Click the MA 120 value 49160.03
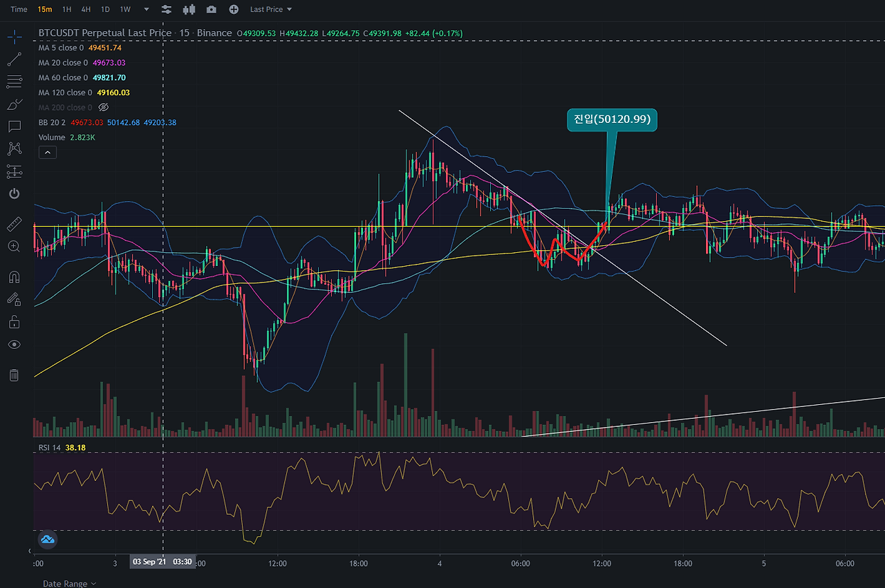Image resolution: width=885 pixels, height=588 pixels. (113, 93)
